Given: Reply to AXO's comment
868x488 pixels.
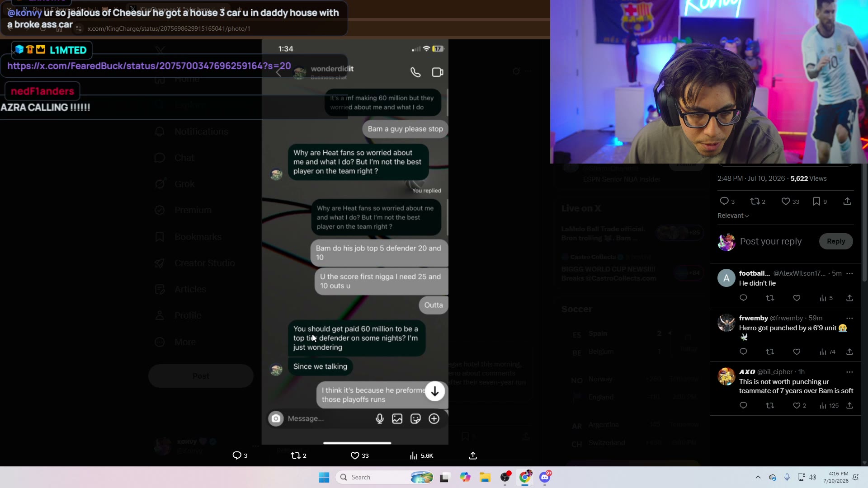Looking at the screenshot, I should (743, 406).
